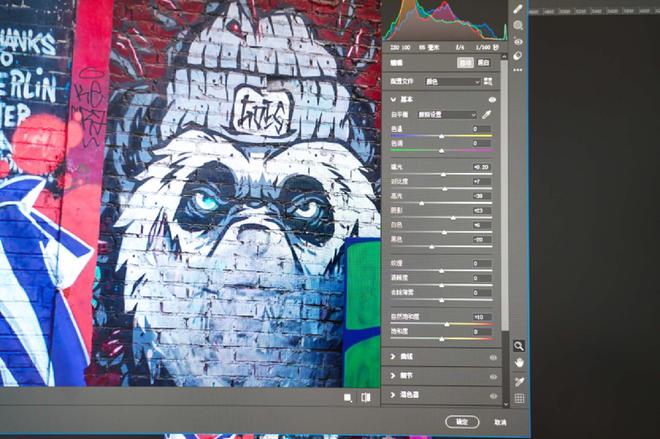Expand the 细节 panel

tap(393, 375)
